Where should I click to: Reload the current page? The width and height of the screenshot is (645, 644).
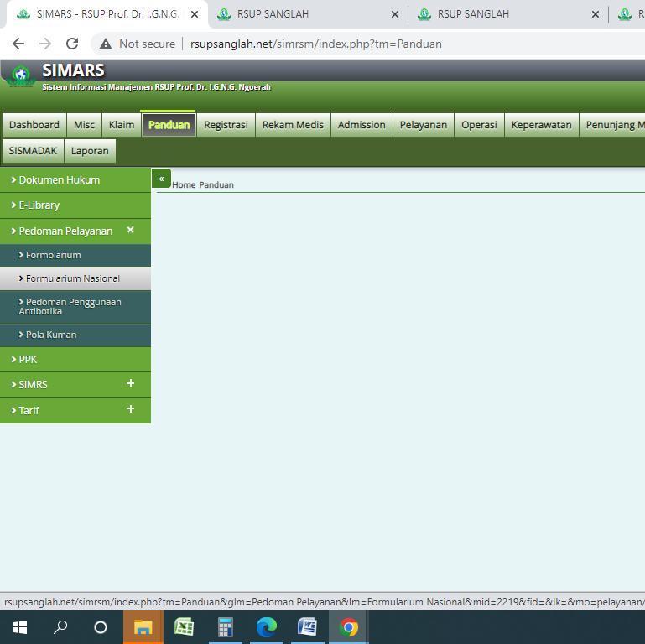point(72,44)
